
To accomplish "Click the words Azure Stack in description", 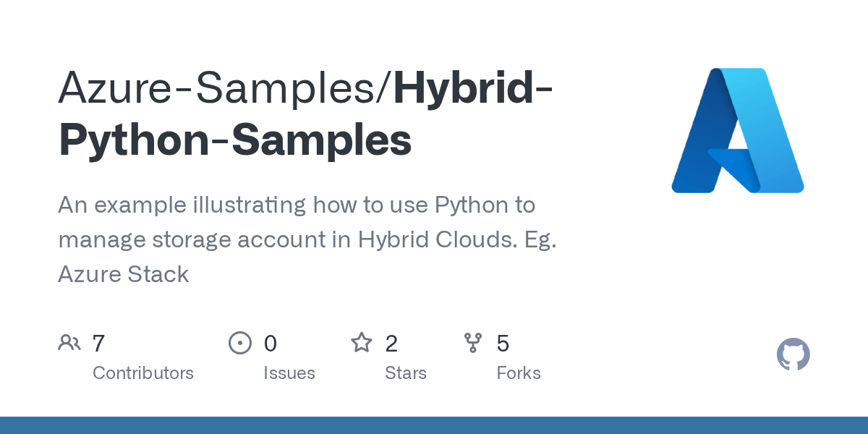I will [x=124, y=274].
